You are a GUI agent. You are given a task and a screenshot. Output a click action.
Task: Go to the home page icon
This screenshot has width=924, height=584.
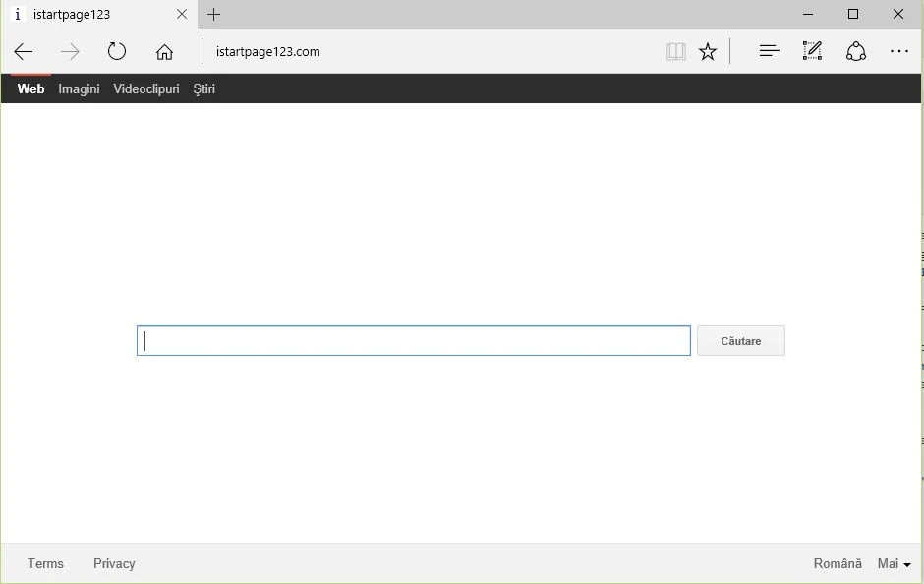(x=164, y=52)
